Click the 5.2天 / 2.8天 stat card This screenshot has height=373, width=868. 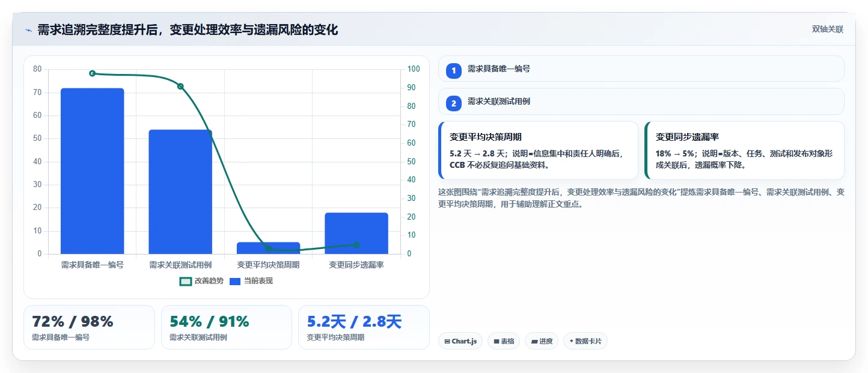[x=364, y=327]
